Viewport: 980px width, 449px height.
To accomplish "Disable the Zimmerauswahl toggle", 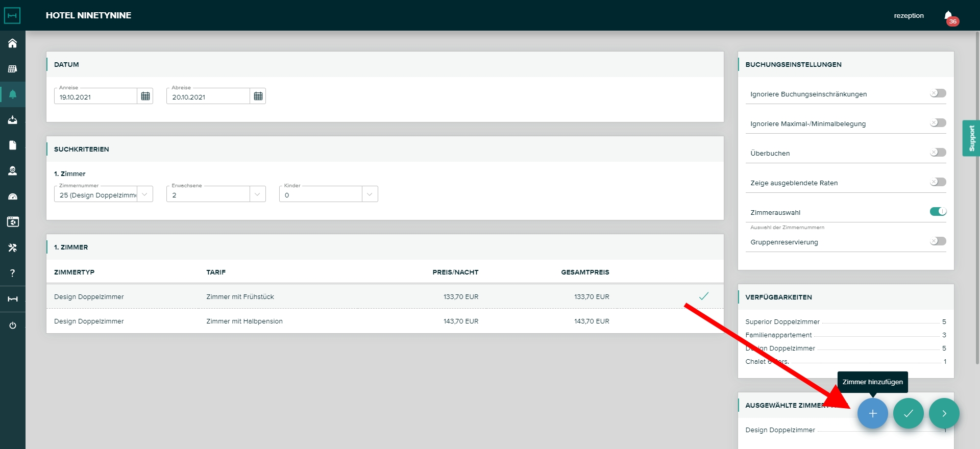I will click(x=938, y=212).
